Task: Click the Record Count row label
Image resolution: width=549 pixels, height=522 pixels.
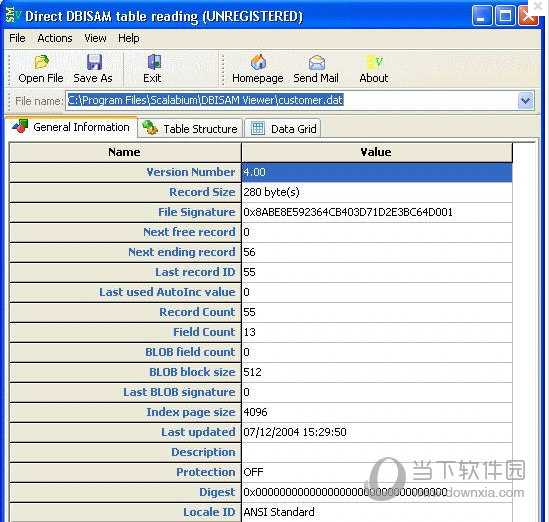Action: tap(125, 312)
